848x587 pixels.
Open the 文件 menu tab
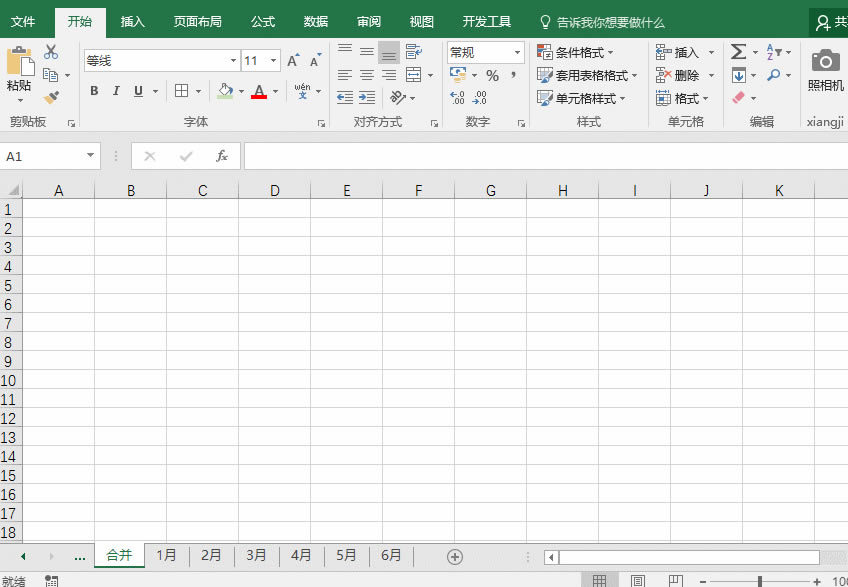(x=23, y=22)
